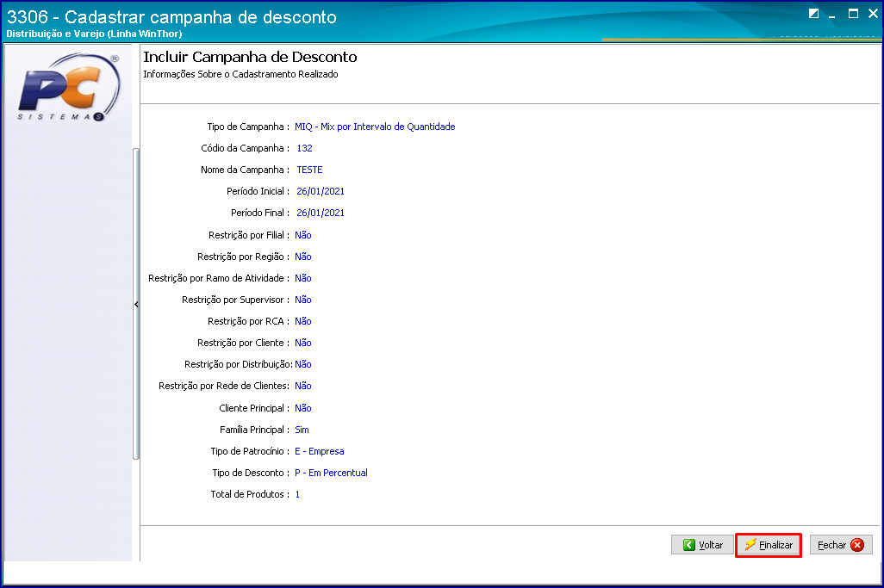Image resolution: width=884 pixels, height=588 pixels.
Task: Click the Incluir Campanha de Desconto heading
Action: pos(250,57)
